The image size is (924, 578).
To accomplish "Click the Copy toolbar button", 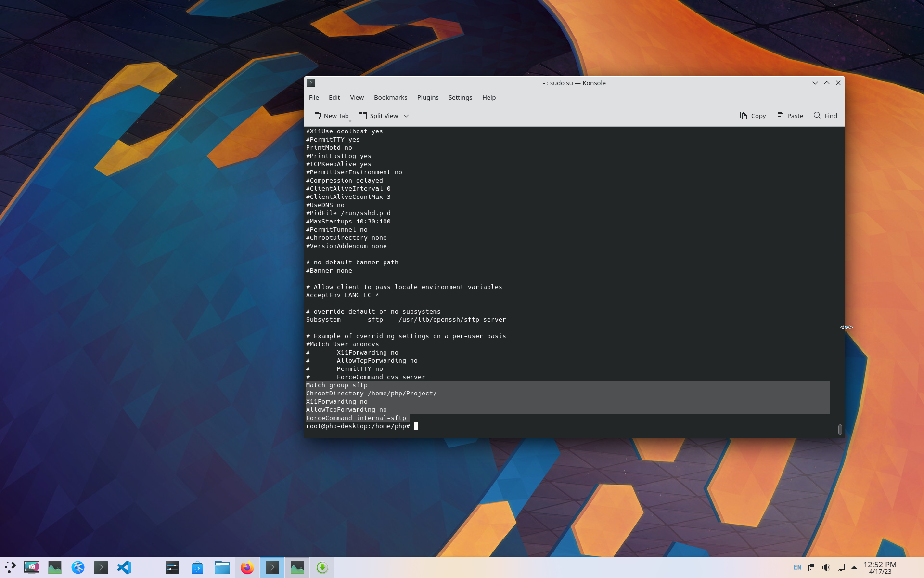I will pos(753,116).
